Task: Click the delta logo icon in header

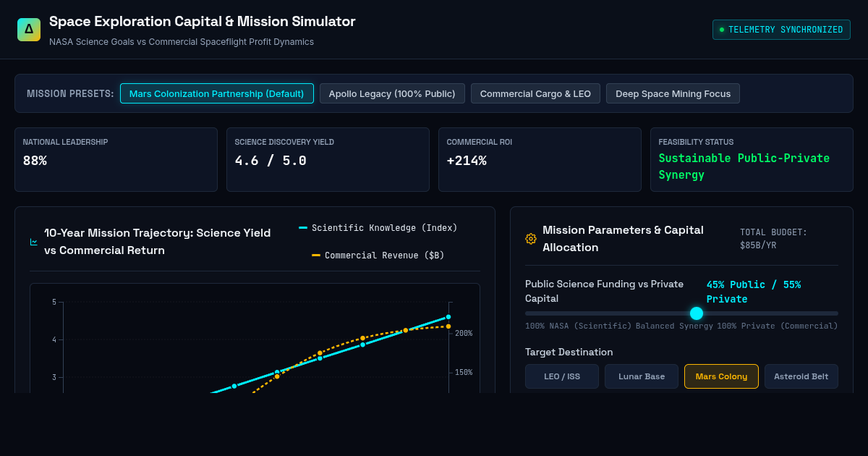Action: [29, 30]
